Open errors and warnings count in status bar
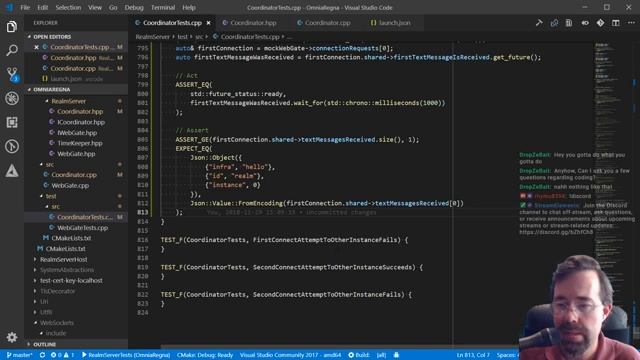Screen dimensions: 640x360 click(62, 355)
